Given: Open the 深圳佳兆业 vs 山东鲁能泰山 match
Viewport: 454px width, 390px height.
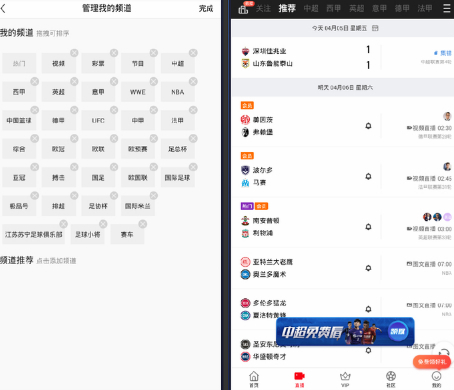Looking at the screenshot, I should click(x=342, y=57).
